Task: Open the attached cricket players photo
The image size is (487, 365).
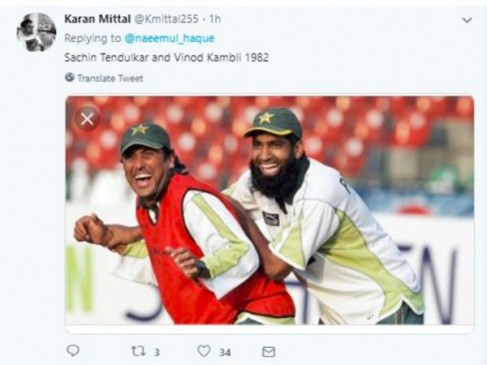Action: click(269, 210)
